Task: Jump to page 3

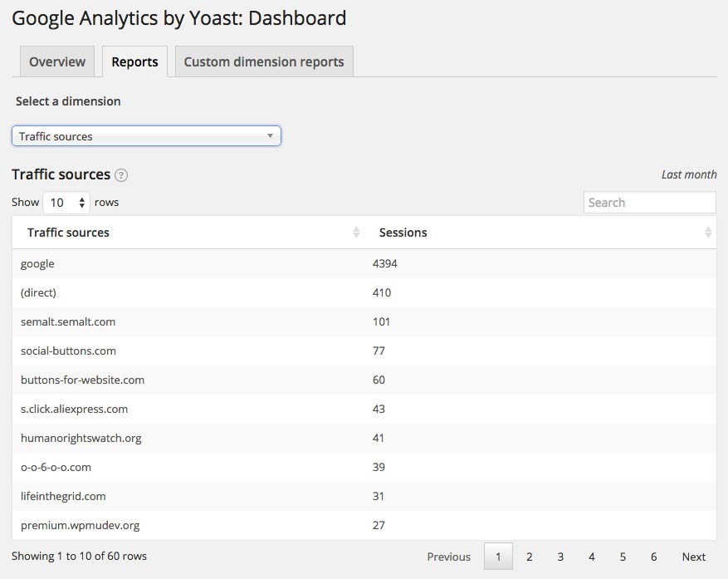Action: point(560,557)
